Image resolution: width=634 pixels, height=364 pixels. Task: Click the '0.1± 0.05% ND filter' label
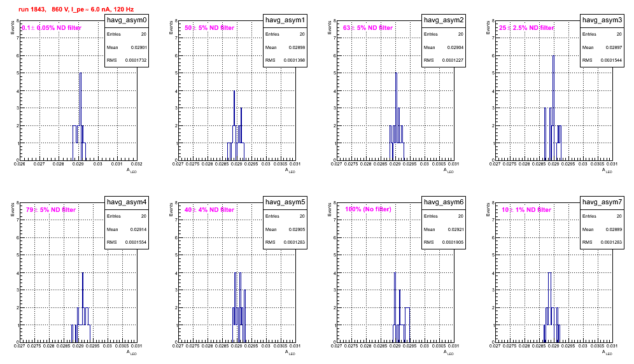click(52, 28)
